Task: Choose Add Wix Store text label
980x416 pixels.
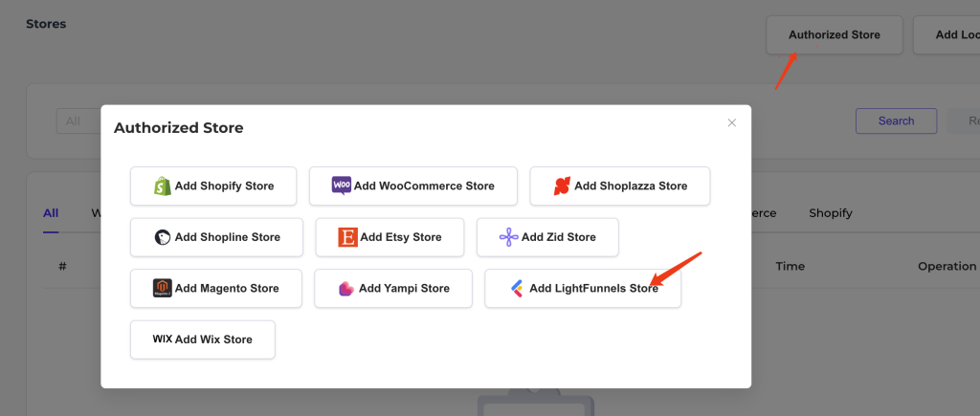Action: point(213,339)
